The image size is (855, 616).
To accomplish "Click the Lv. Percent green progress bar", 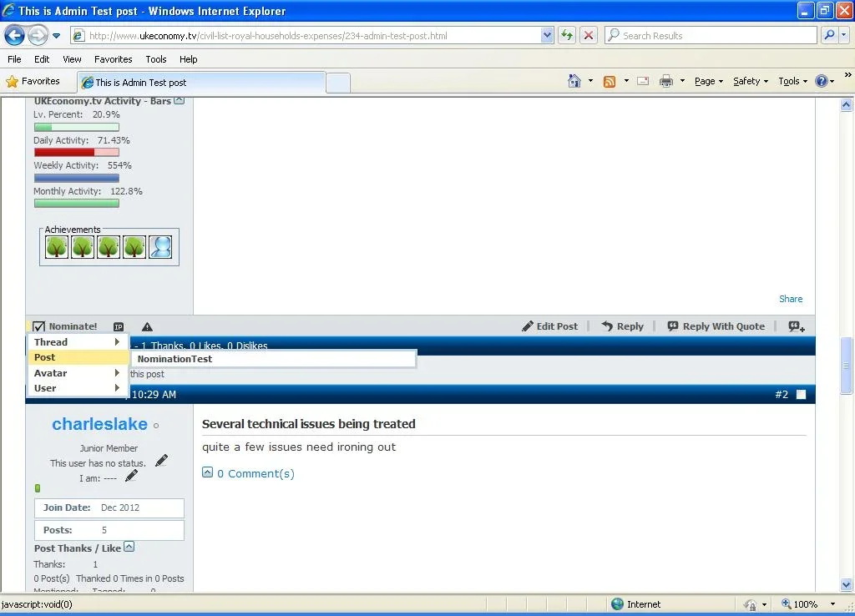I will pyautogui.click(x=76, y=127).
